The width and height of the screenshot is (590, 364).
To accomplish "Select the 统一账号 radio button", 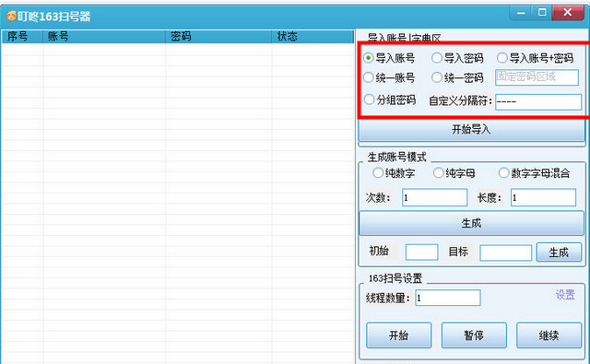I will [x=369, y=77].
